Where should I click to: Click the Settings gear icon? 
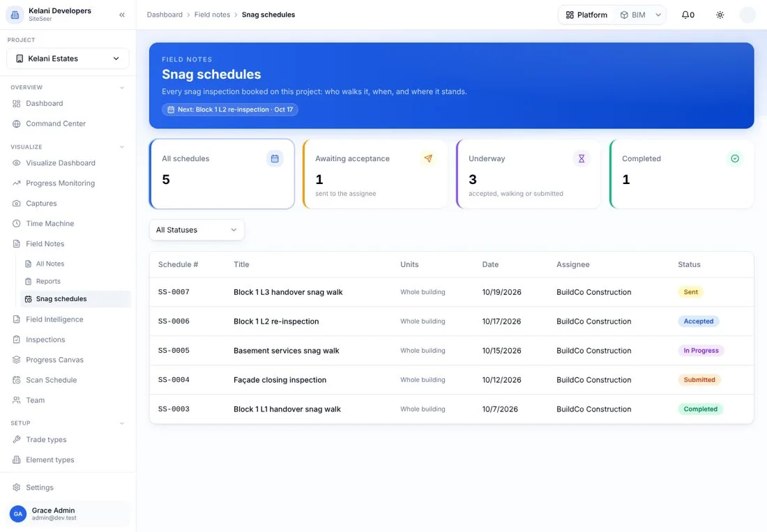click(x=17, y=487)
